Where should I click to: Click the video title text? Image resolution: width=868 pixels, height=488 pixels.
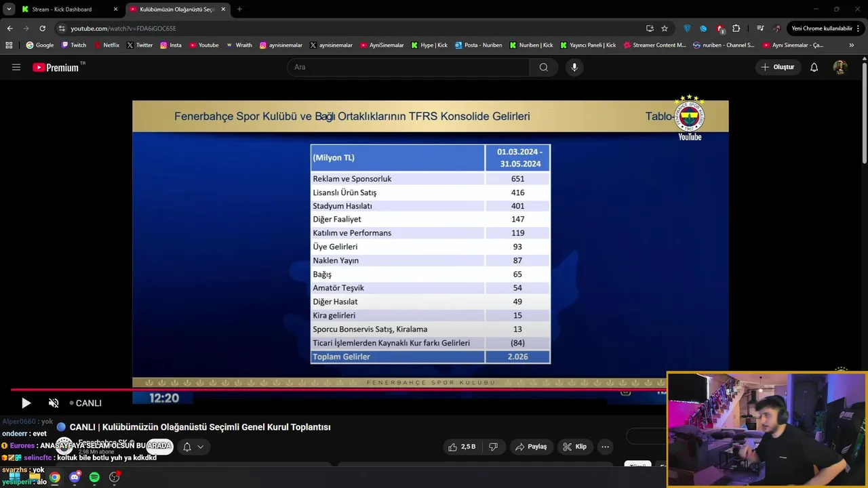tap(200, 427)
